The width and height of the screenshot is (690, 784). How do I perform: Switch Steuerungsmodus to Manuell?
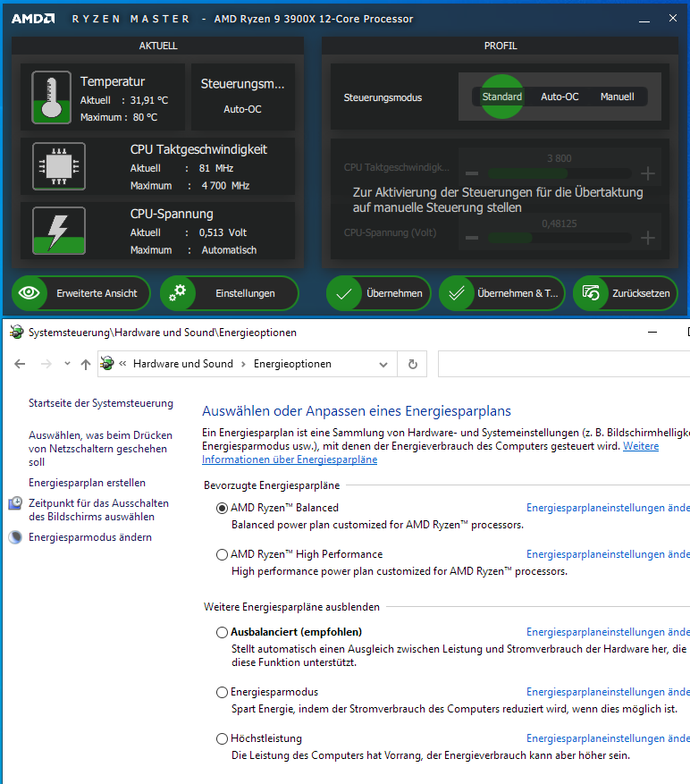(x=617, y=97)
